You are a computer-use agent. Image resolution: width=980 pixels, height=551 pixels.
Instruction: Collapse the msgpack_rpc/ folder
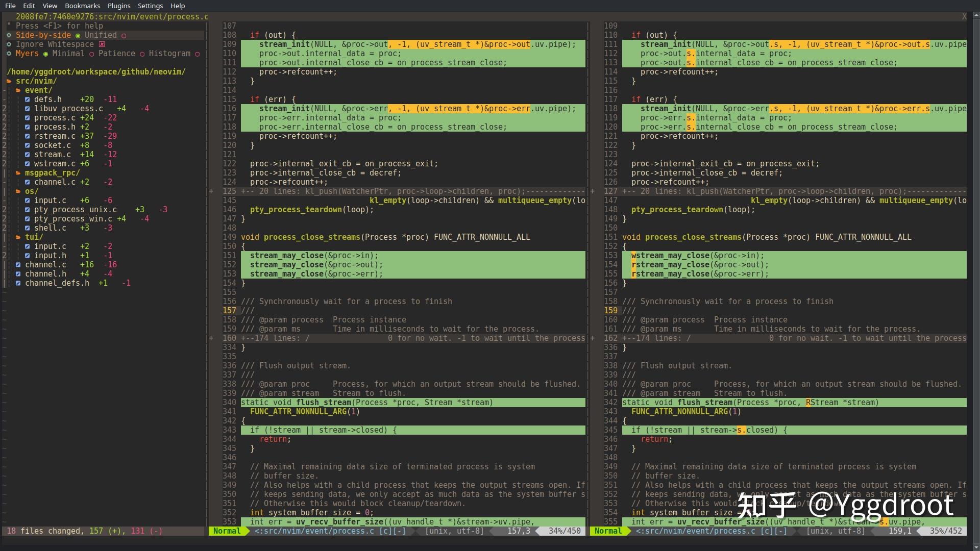coord(18,173)
